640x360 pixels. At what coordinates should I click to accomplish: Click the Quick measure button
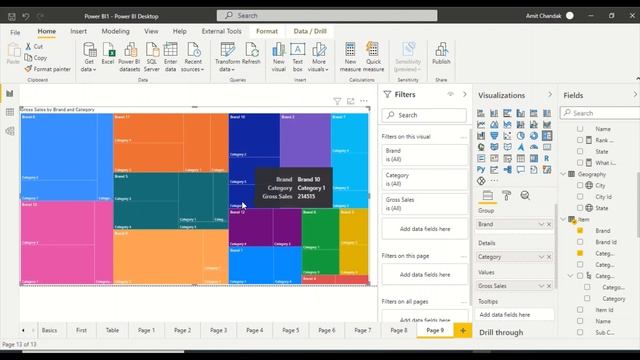tap(373, 57)
